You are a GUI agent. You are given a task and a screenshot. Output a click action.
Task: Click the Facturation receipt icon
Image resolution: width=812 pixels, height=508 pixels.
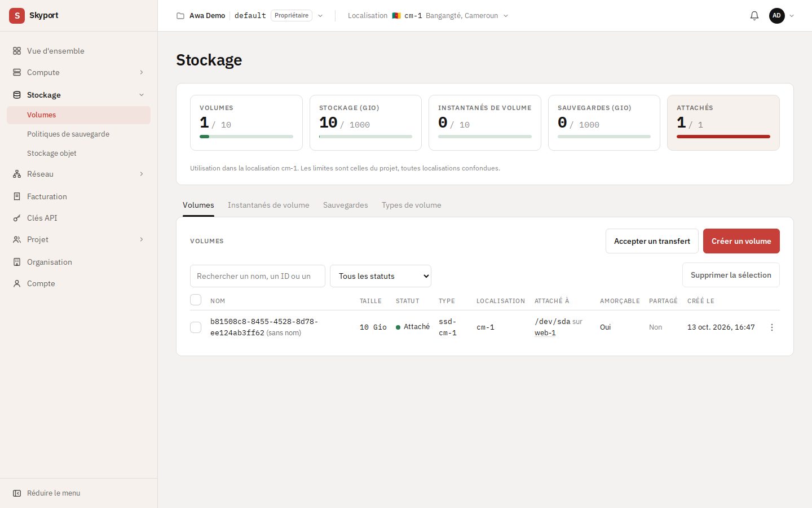coord(17,196)
